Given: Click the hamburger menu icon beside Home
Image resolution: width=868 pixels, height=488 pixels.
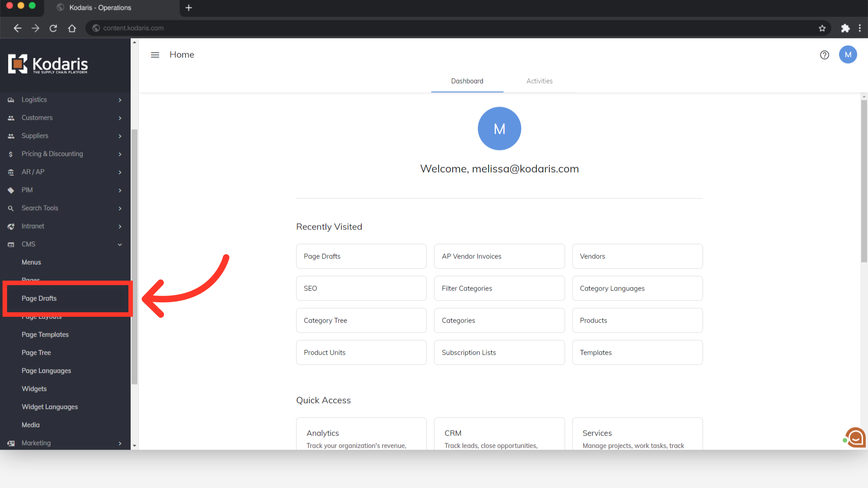Looking at the screenshot, I should [x=155, y=55].
